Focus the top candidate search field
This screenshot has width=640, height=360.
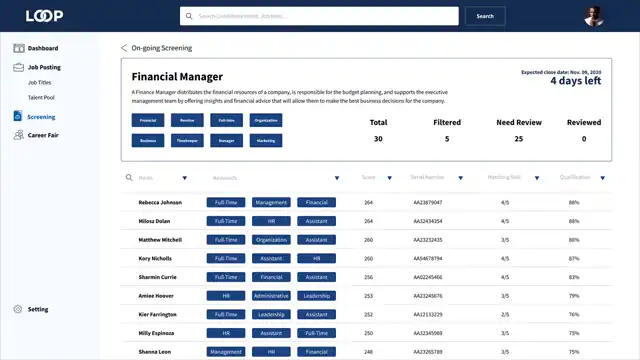(319, 16)
